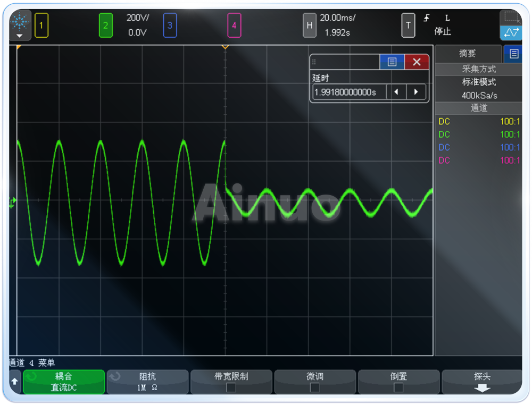Close the delay dialog
Screen dimensions: 532x404
click(417, 62)
